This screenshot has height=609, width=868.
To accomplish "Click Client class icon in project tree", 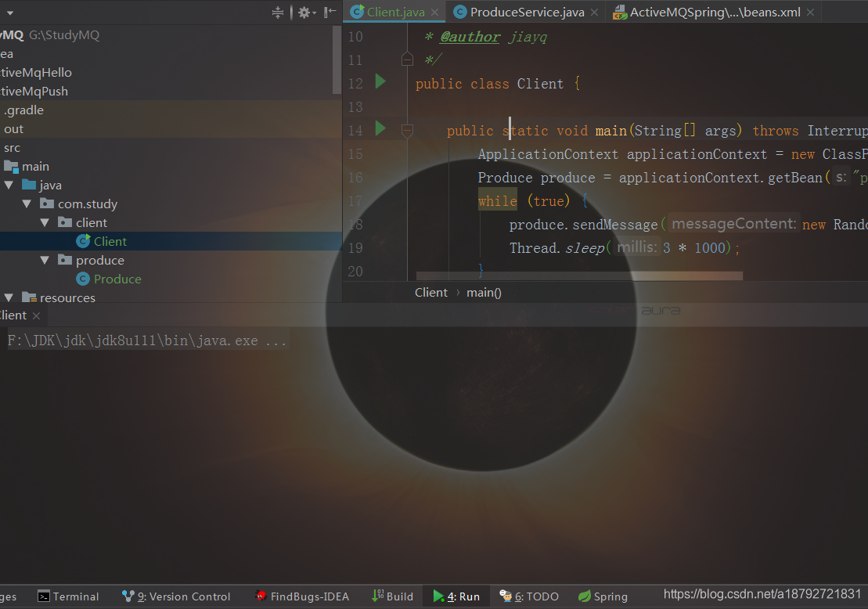I will click(x=83, y=241).
